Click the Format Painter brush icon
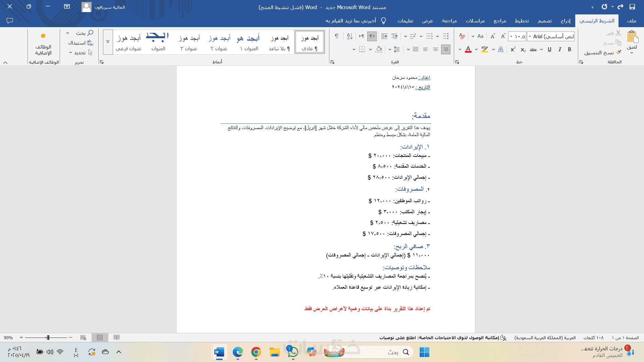Screen dimensions: 644x362 click(x=619, y=53)
